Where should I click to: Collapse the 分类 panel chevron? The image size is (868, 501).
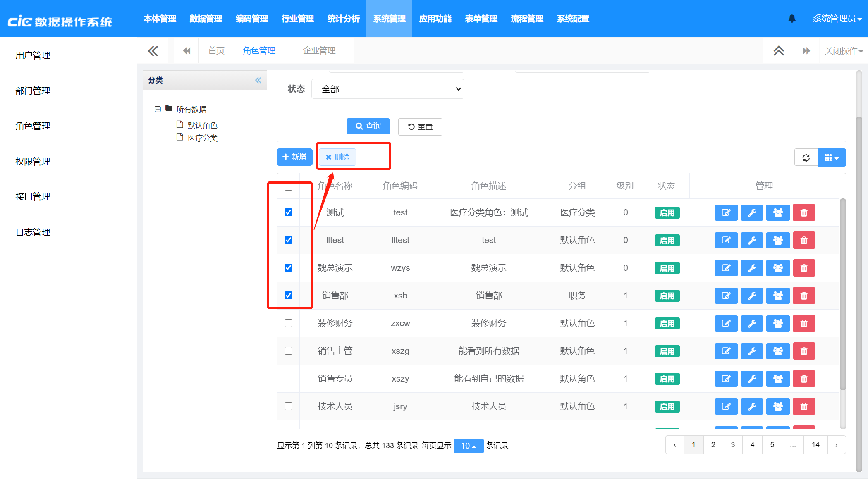click(258, 80)
